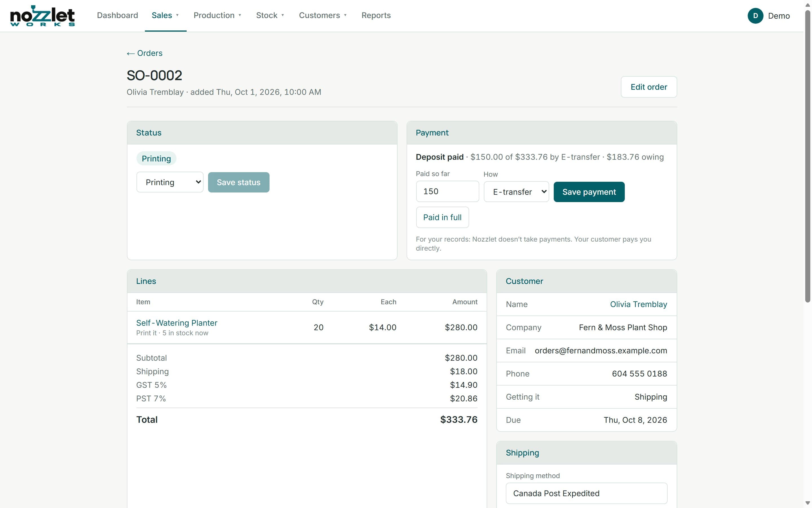Go back to Orders list
812x508 pixels.
click(x=145, y=53)
